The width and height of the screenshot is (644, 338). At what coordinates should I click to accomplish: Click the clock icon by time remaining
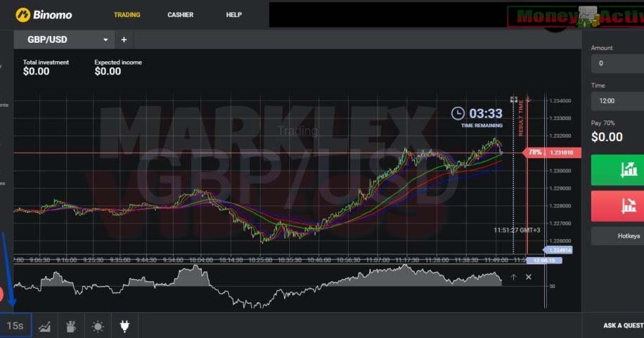[458, 113]
